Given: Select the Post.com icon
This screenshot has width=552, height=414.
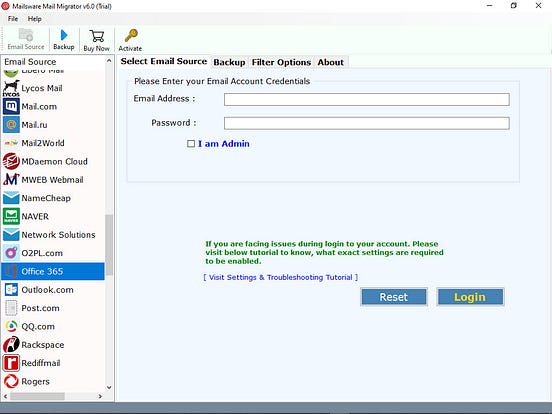Looking at the screenshot, I should (x=11, y=308).
